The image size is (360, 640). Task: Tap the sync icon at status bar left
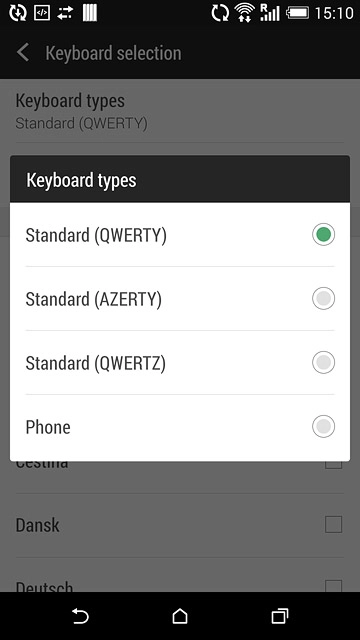(18, 13)
